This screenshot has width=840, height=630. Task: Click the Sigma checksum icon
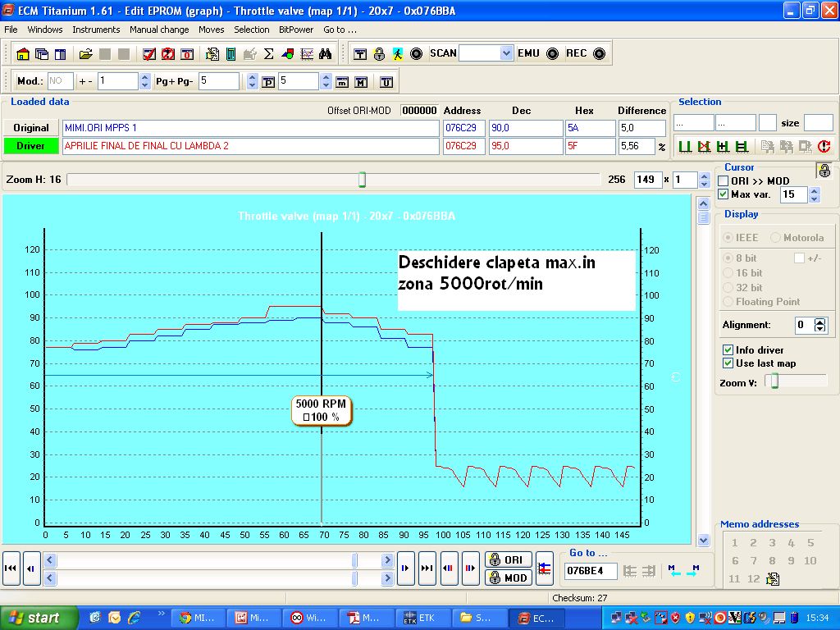(x=268, y=54)
